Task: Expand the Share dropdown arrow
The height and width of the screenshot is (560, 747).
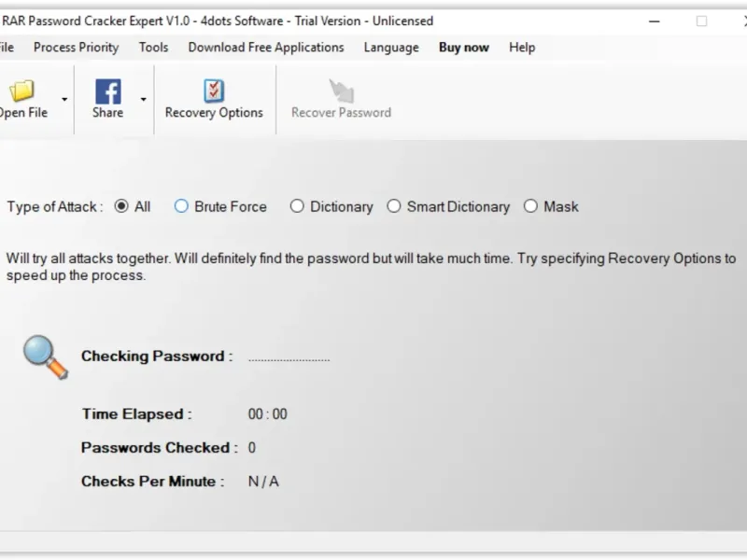Action: click(144, 99)
